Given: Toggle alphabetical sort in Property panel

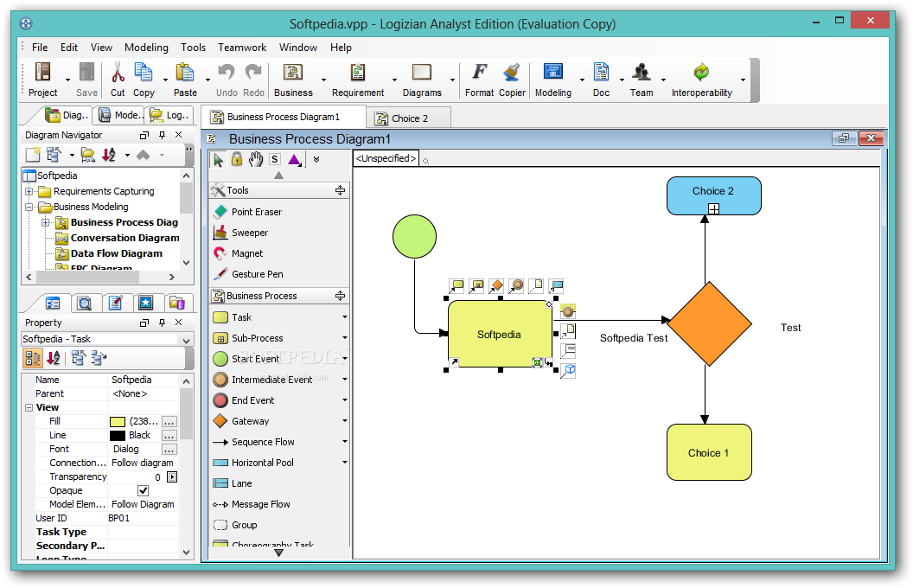Looking at the screenshot, I should 53,358.
